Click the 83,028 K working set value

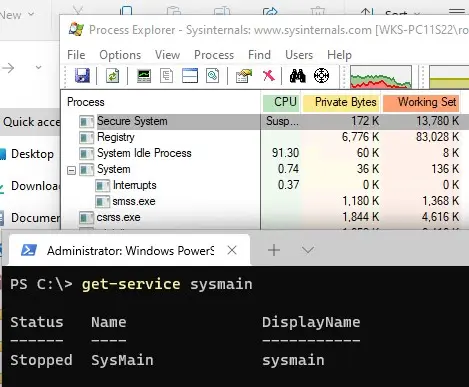[438, 137]
